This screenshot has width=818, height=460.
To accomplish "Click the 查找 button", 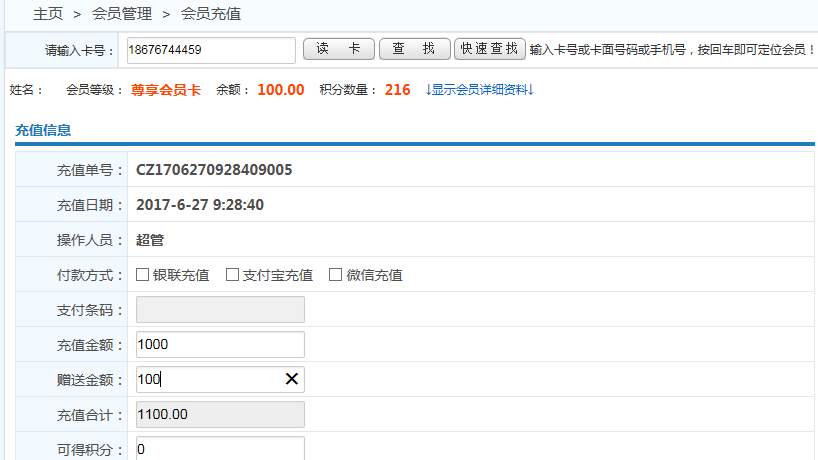I will pyautogui.click(x=413, y=49).
